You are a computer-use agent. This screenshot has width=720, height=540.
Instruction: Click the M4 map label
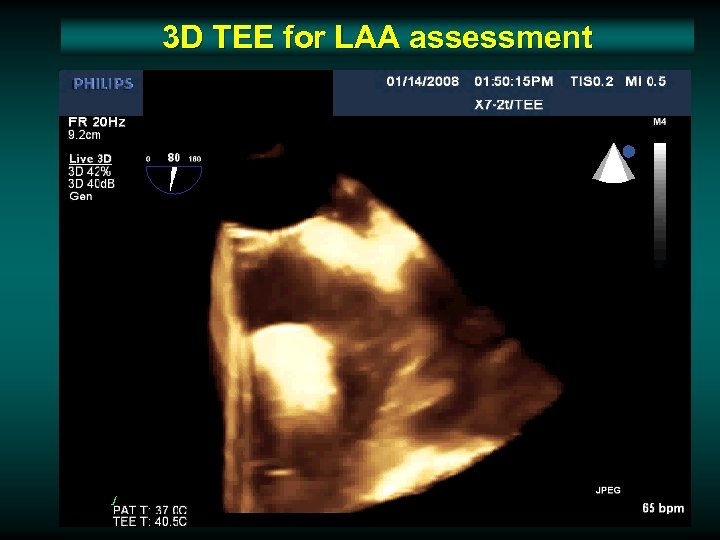point(659,122)
